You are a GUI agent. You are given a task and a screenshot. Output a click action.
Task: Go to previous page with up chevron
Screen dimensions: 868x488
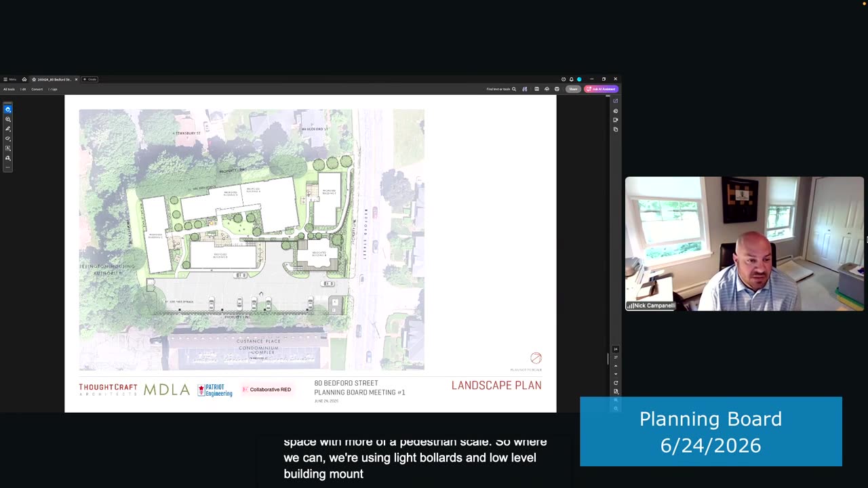(616, 366)
